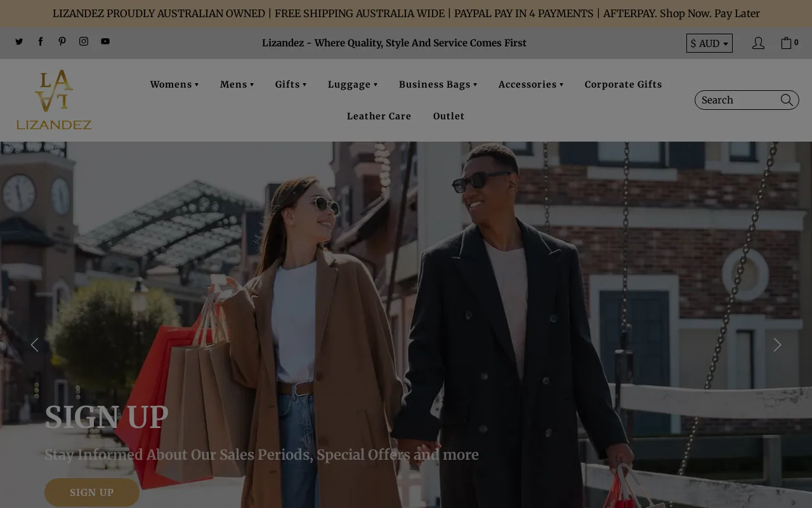Screen dimensions: 812x508
Task: Expand the Business Bags menu
Action: click(439, 83)
